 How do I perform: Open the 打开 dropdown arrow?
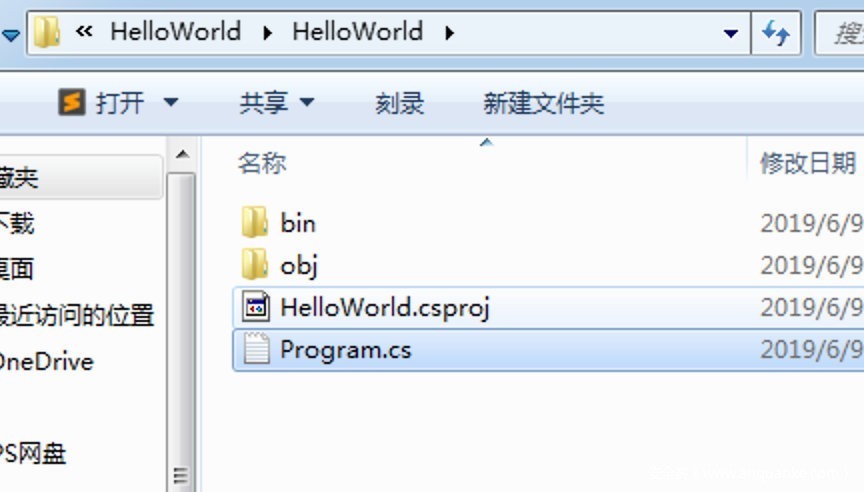[170, 102]
